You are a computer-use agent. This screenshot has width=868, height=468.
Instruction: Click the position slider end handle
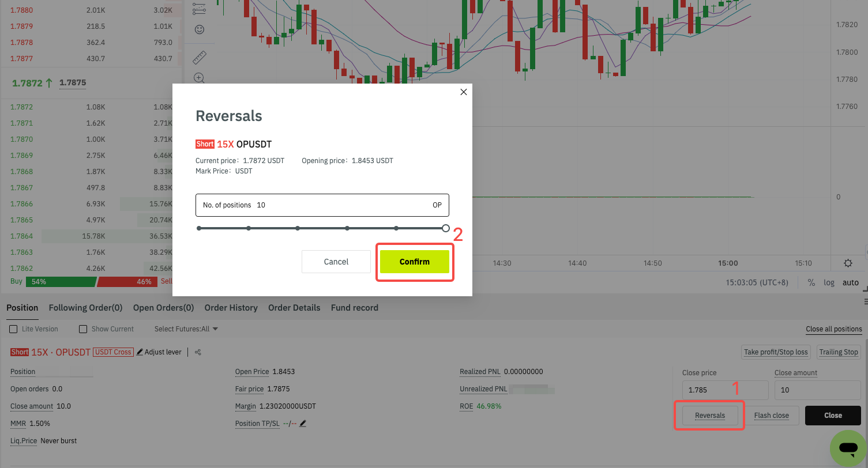(x=446, y=228)
